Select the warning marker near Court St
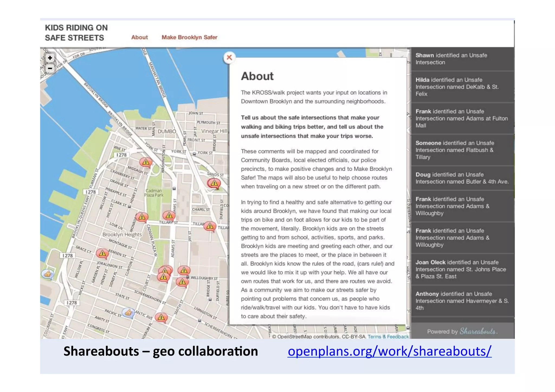Image resolution: width=555 pixels, height=392 pixels. click(x=164, y=277)
